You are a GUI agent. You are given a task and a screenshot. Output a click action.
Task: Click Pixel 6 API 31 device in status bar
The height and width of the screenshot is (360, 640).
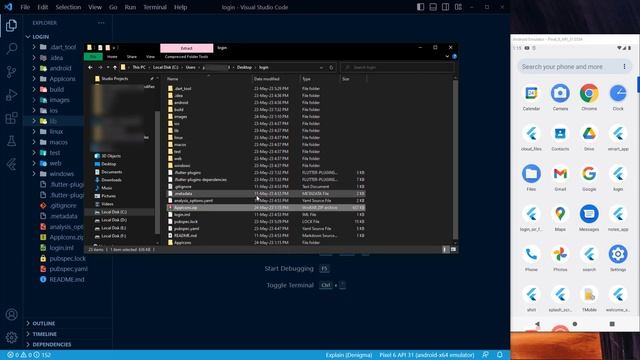coord(427,355)
